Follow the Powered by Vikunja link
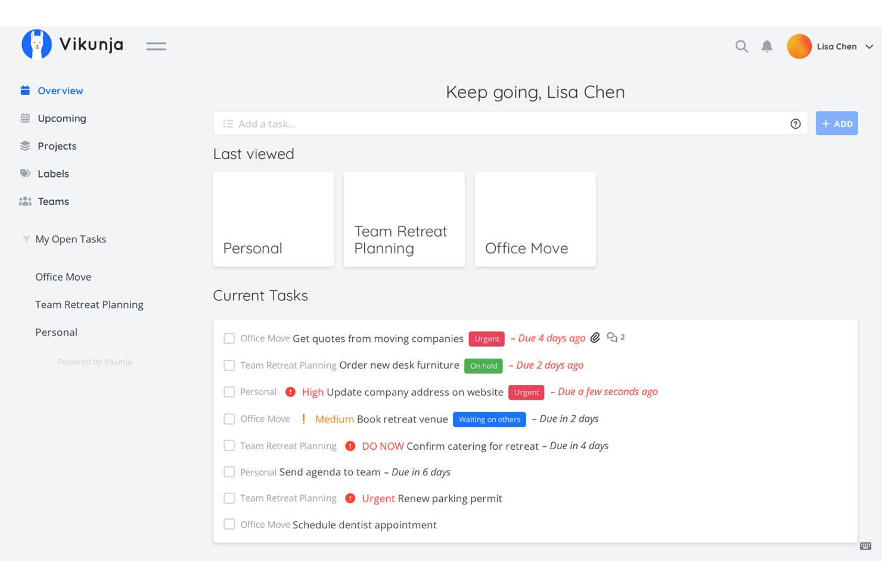882x588 pixels. (x=94, y=362)
